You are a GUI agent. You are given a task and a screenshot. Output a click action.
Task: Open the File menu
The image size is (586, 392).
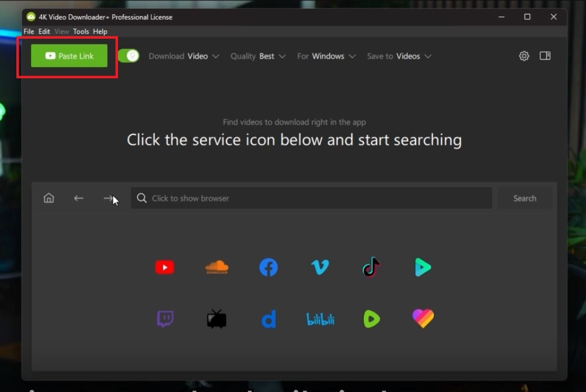point(29,31)
